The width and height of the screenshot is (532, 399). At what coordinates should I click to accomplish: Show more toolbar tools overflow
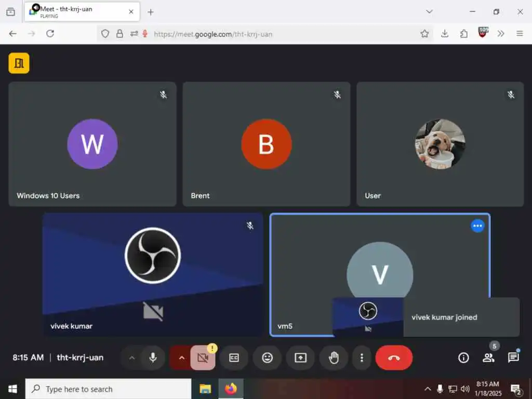click(501, 34)
